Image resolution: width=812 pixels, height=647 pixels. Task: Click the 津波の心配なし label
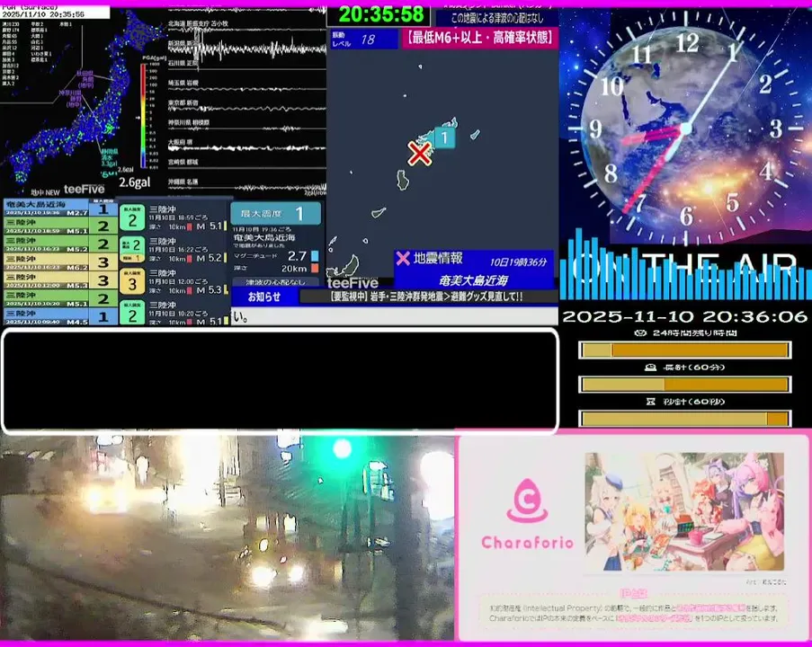[x=275, y=282]
